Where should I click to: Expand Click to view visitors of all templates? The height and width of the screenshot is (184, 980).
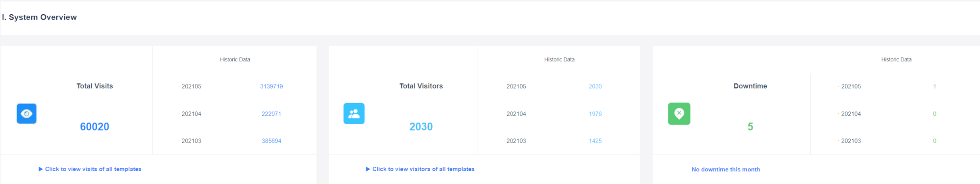click(x=420, y=169)
